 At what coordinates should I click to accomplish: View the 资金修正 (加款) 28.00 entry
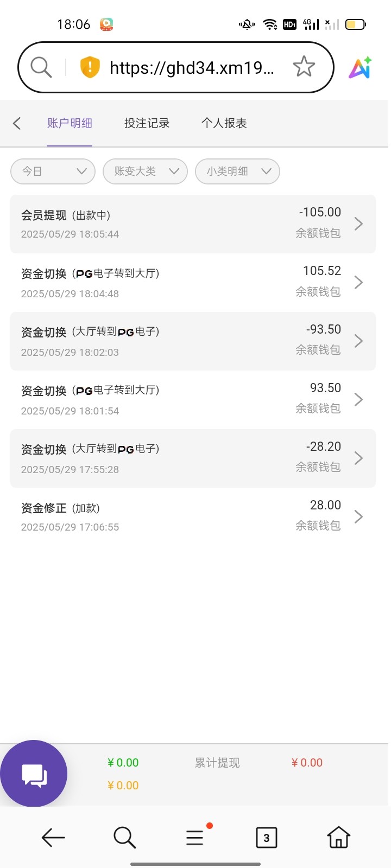click(x=193, y=516)
